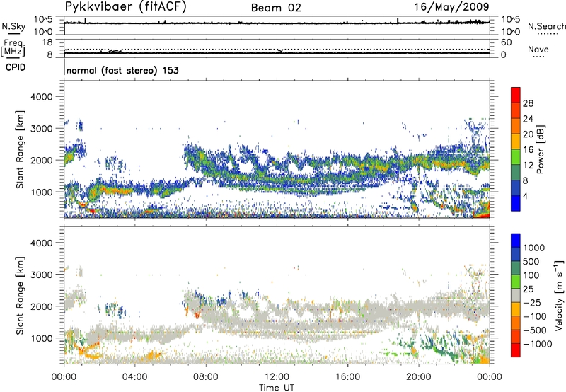This screenshot has width=566, height=392.
Task: Click the 4 value on the power scale
Action: point(526,197)
